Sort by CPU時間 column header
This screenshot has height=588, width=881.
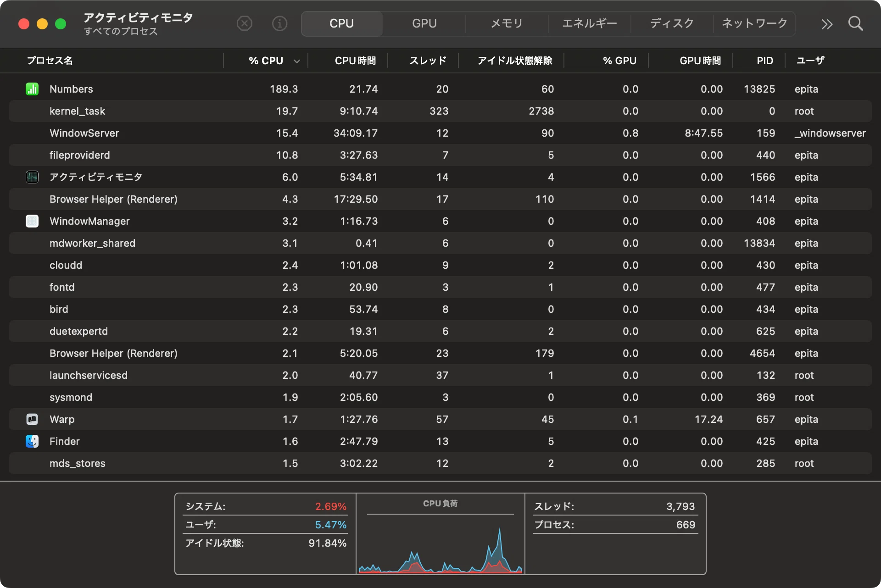click(x=355, y=61)
